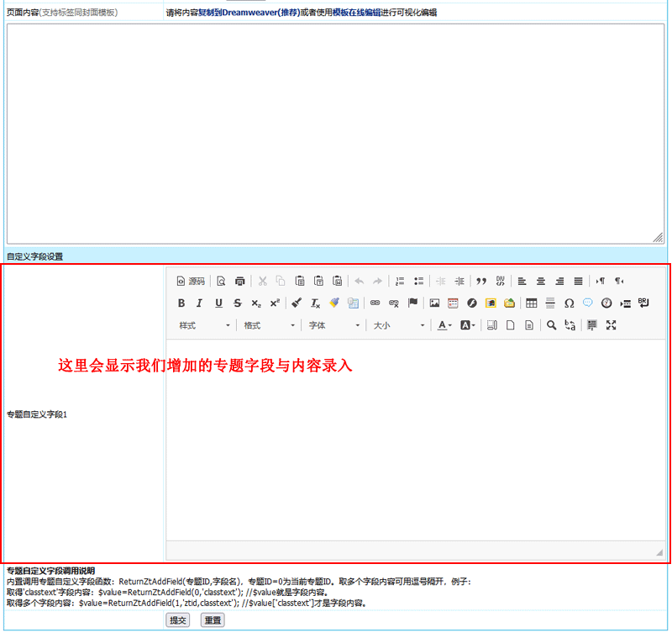Click inside the 页面内容 textarea
672x638 pixels.
pos(335,133)
